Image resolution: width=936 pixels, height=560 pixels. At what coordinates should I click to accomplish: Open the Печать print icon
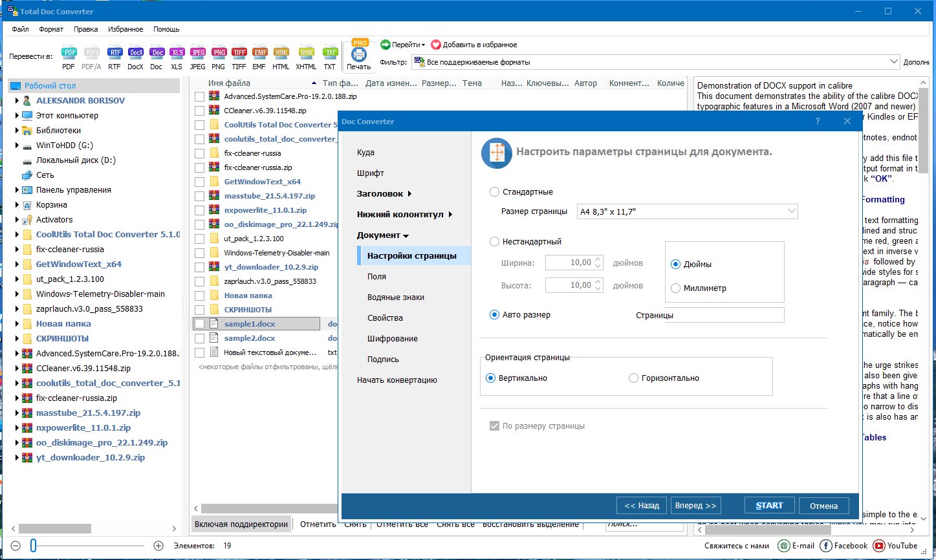tap(358, 55)
